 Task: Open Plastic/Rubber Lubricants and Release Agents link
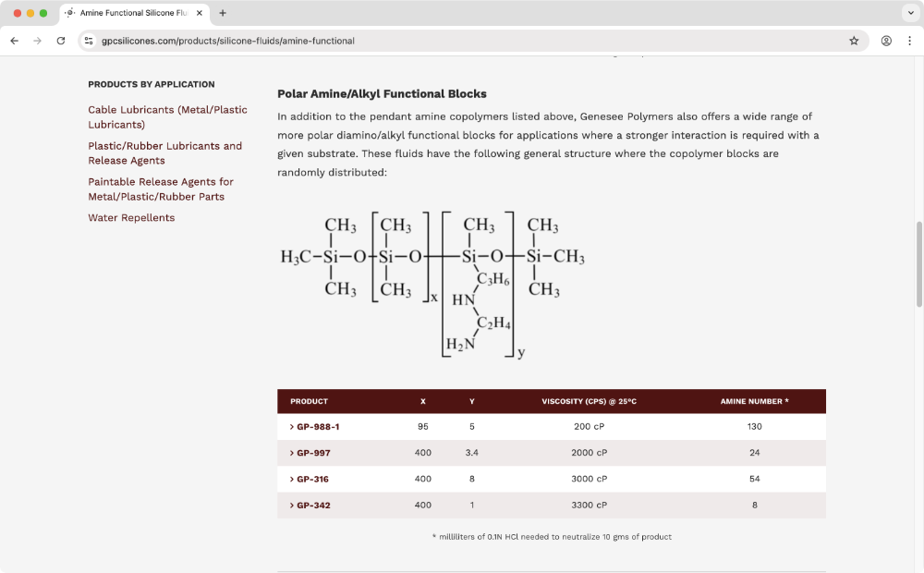pyautogui.click(x=164, y=152)
